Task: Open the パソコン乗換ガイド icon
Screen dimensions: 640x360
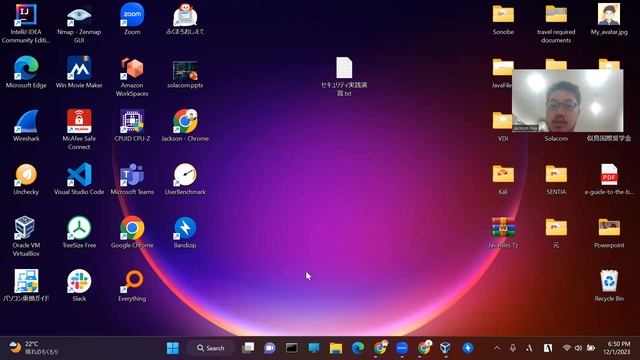Action: click(x=26, y=281)
